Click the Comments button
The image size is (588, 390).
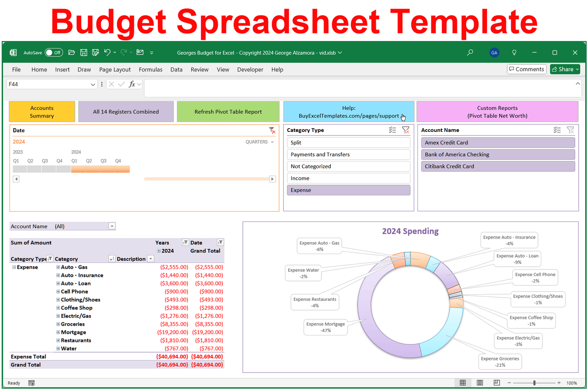tap(527, 69)
